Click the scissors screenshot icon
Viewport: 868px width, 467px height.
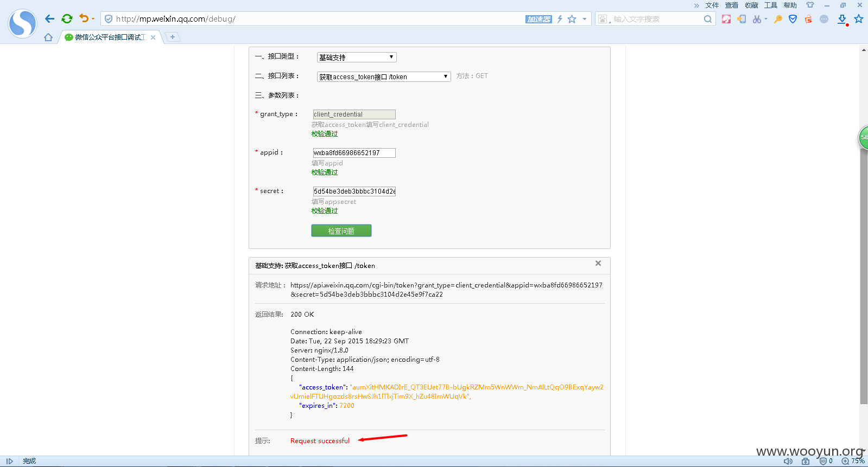coord(757,19)
